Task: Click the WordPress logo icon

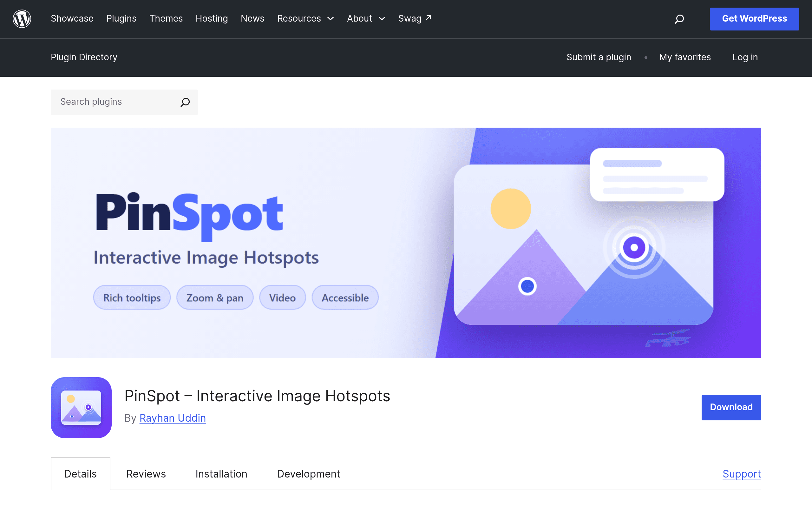Action: 22,19
